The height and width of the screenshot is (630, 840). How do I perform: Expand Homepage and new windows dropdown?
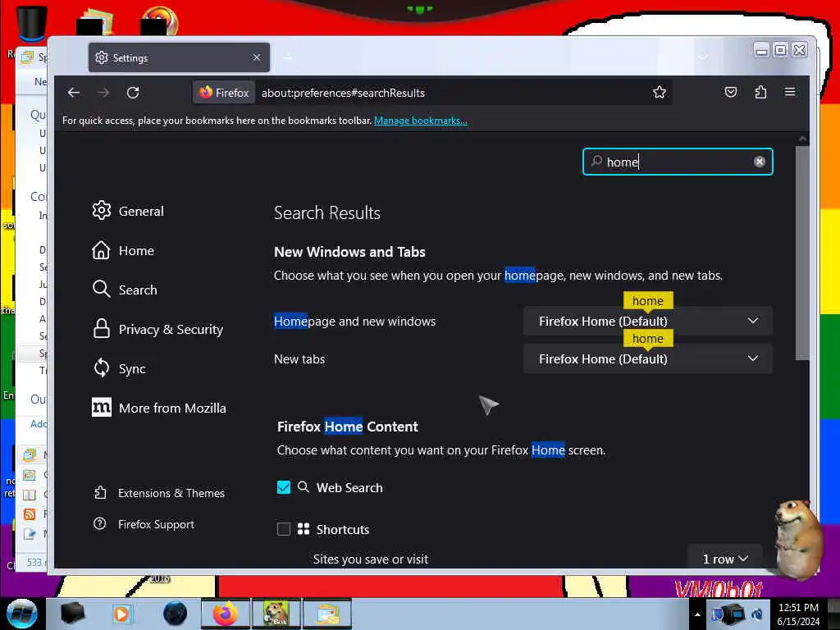click(648, 322)
